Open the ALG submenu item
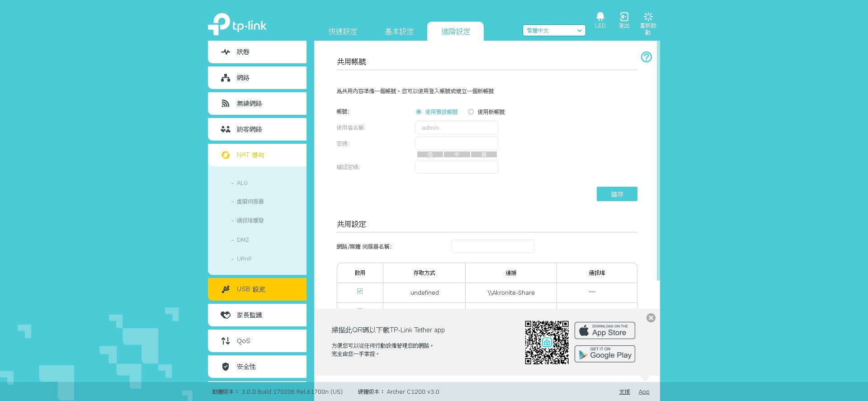 (x=242, y=183)
